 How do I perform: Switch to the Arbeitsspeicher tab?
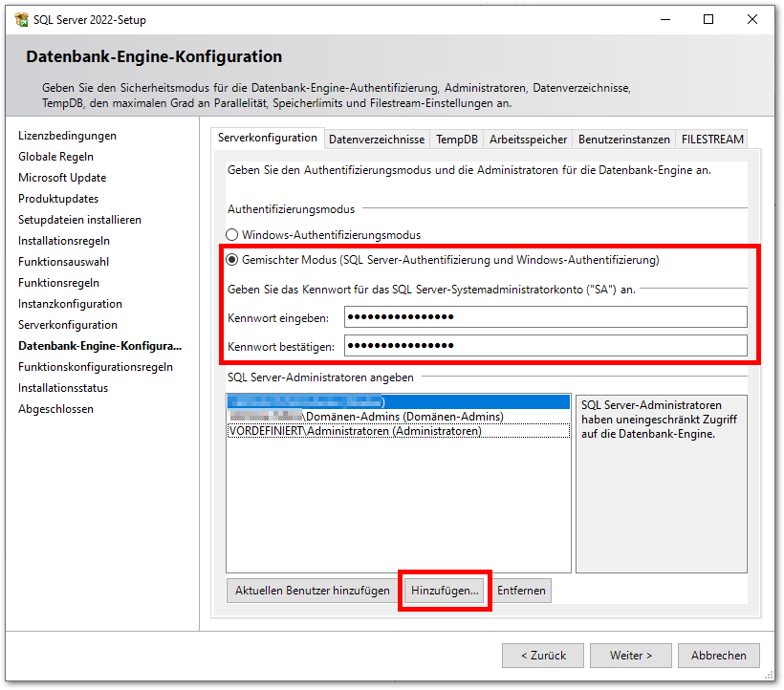528,140
